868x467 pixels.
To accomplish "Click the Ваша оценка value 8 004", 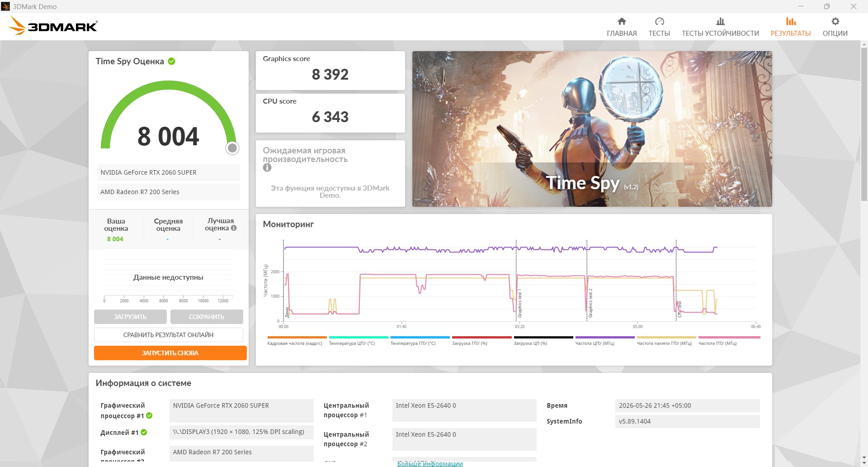I will point(115,239).
